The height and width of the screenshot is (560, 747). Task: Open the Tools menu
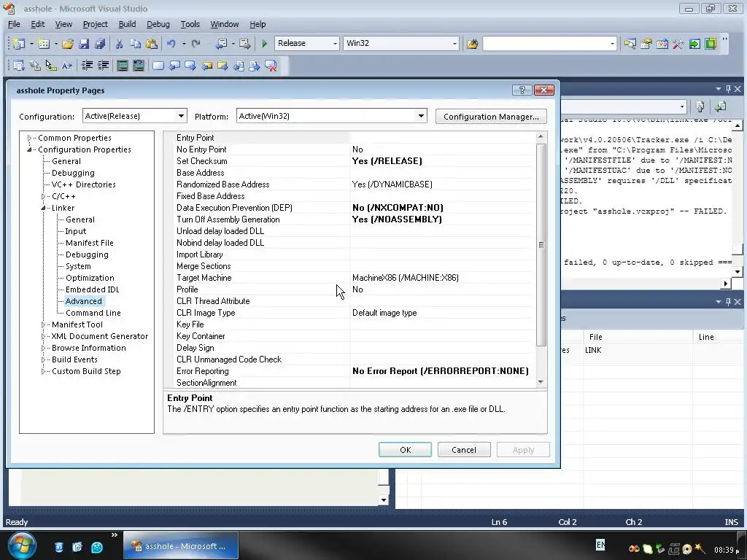(x=190, y=24)
